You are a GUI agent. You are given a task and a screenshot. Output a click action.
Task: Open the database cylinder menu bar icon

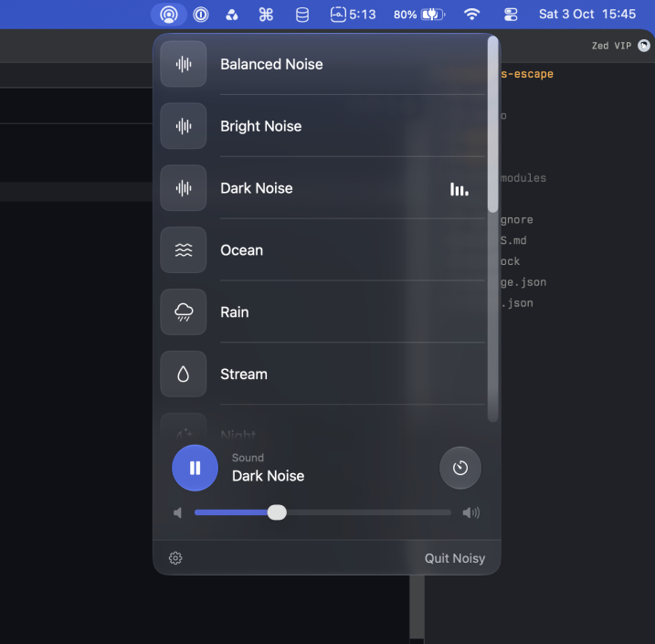(302, 15)
